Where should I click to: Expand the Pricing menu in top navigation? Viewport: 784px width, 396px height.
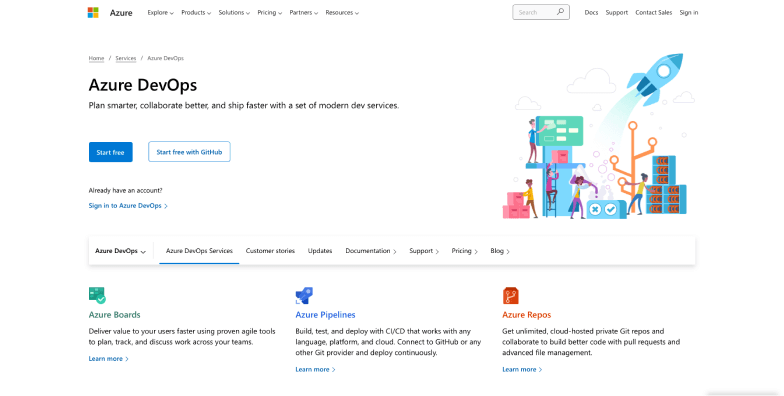[270, 12]
